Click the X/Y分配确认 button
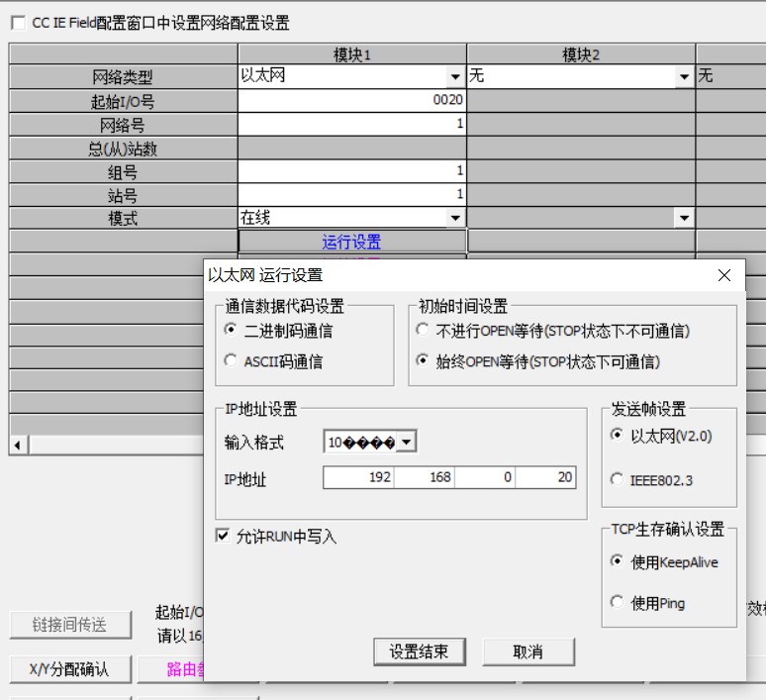 68,669
